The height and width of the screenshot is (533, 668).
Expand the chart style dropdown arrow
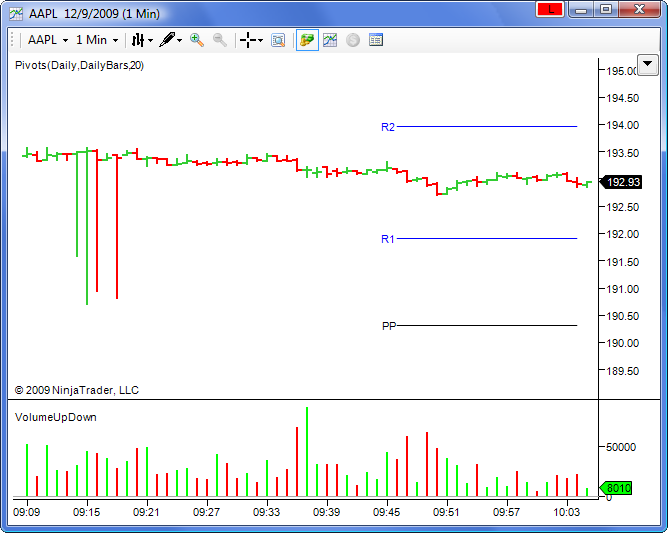click(x=150, y=40)
